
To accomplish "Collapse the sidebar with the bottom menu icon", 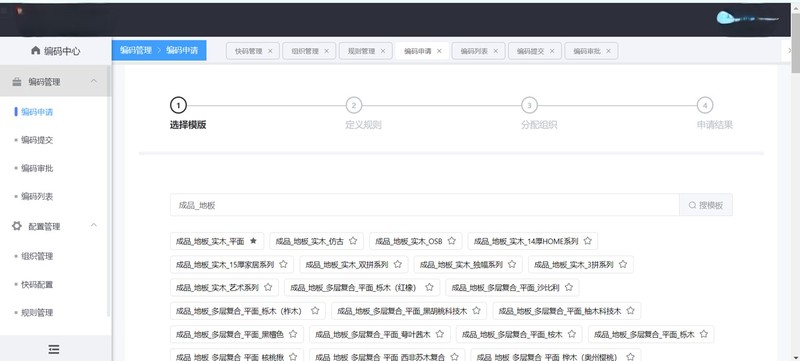I will pos(54,349).
